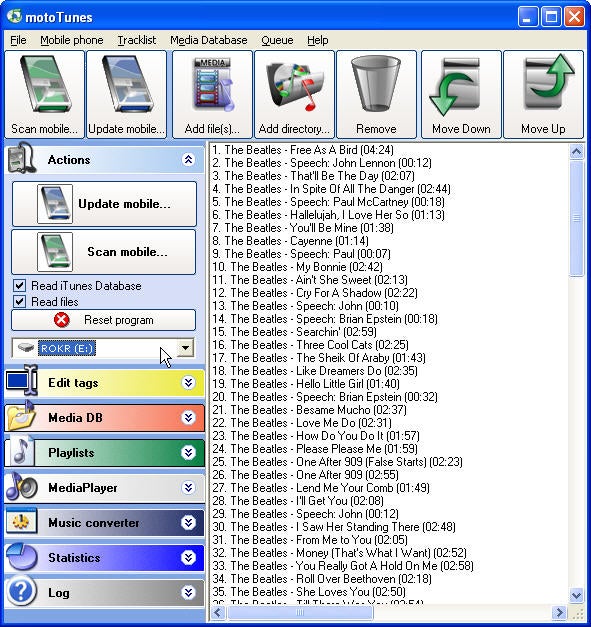The image size is (591, 627).
Task: Expand the Log panel chevron
Action: click(x=188, y=592)
